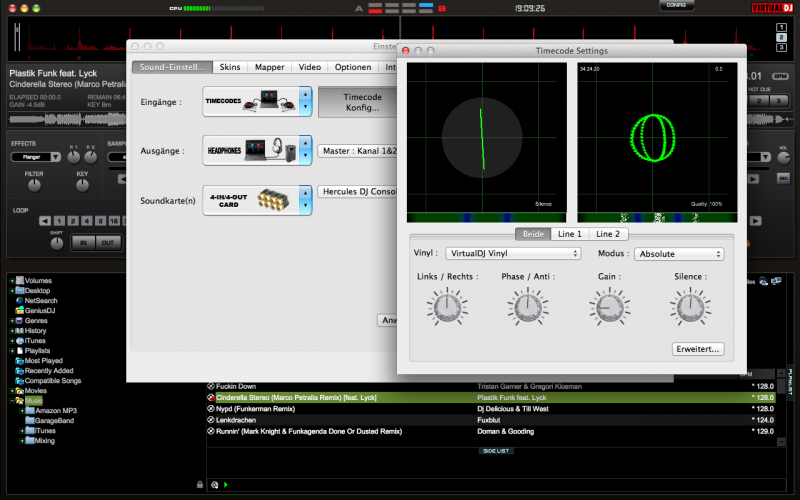
Task: Select the Line 1 segment
Action: point(569,234)
